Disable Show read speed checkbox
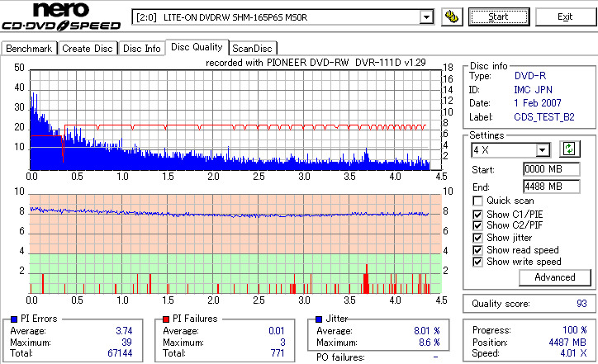Image resolution: width=598 pixels, height=364 pixels. coord(477,250)
